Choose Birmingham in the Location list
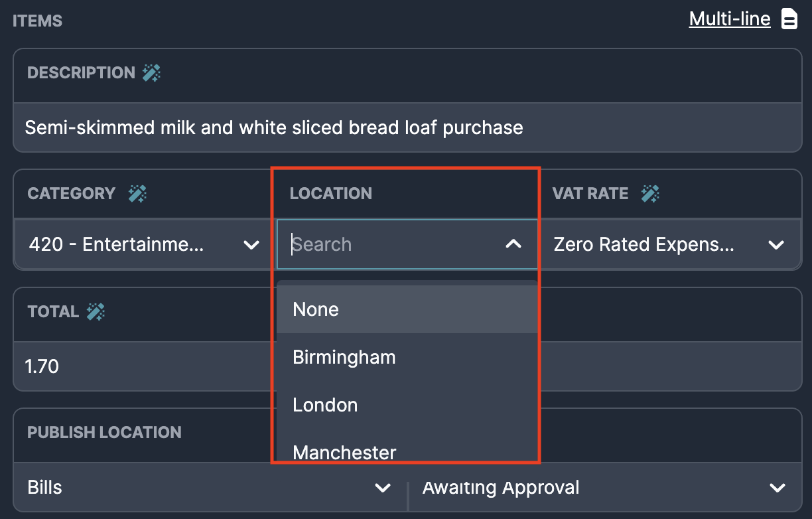This screenshot has width=812, height=519. tap(407, 357)
